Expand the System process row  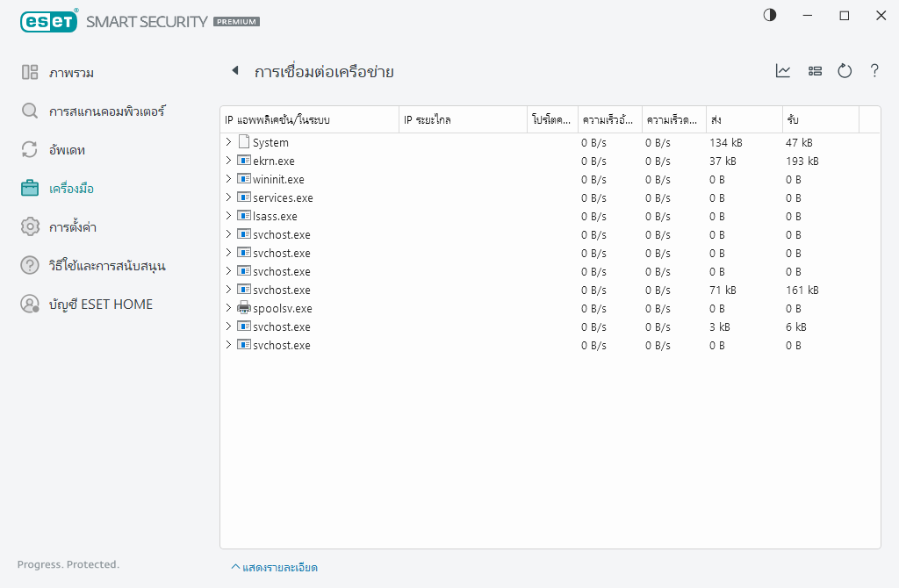click(x=230, y=141)
